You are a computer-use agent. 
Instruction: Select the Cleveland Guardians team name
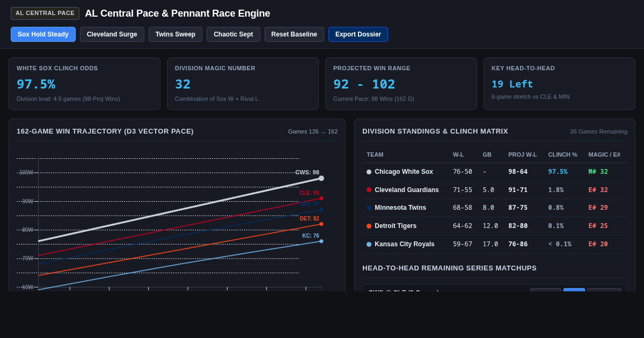pyautogui.click(x=407, y=190)
